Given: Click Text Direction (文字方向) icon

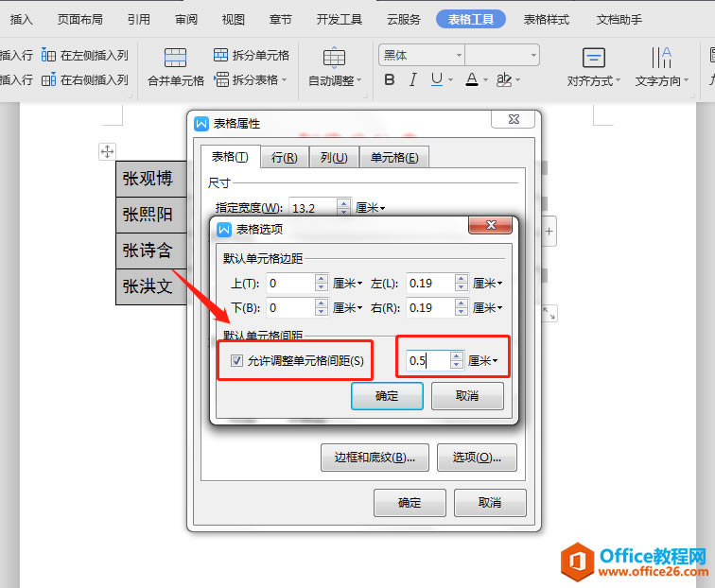Looking at the screenshot, I should pyautogui.click(x=661, y=58).
